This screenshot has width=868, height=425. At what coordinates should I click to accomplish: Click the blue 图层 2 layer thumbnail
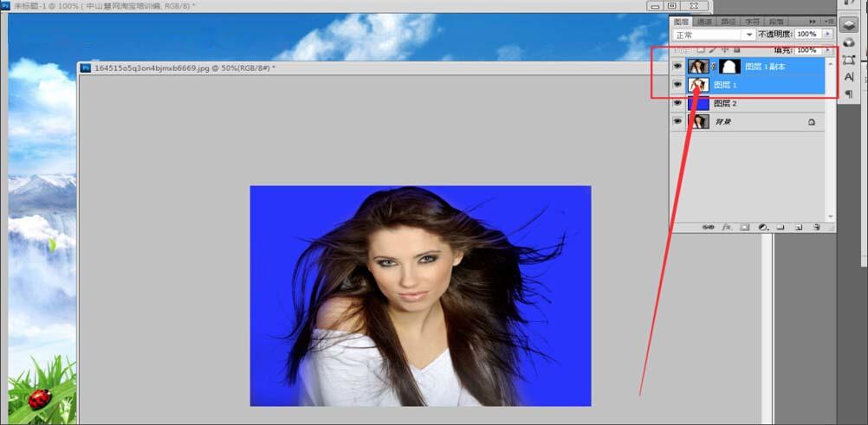click(698, 104)
